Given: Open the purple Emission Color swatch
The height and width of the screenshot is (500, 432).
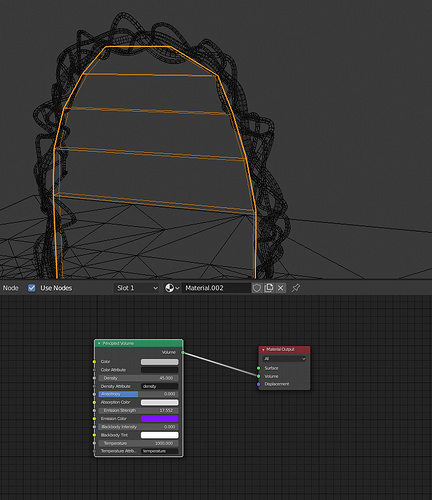Looking at the screenshot, I should (159, 419).
